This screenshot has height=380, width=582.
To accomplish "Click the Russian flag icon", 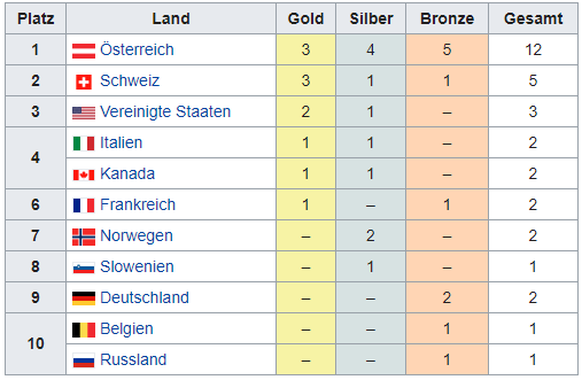I will (84, 360).
